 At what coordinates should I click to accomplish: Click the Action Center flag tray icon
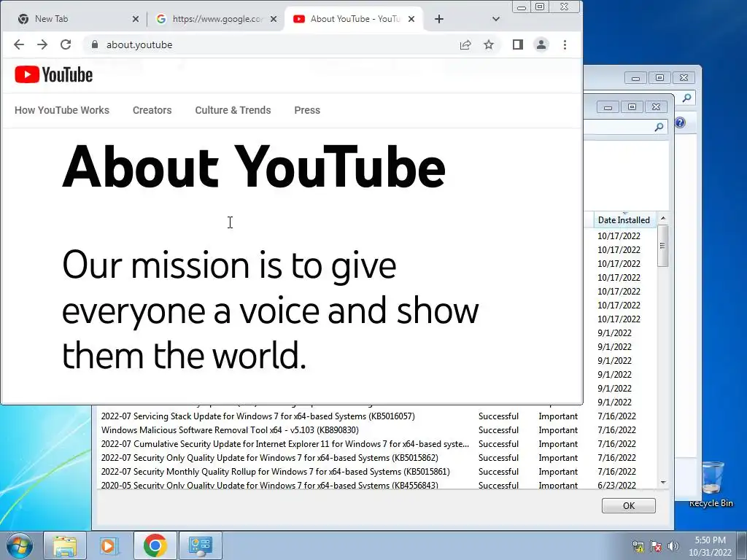(x=656, y=546)
